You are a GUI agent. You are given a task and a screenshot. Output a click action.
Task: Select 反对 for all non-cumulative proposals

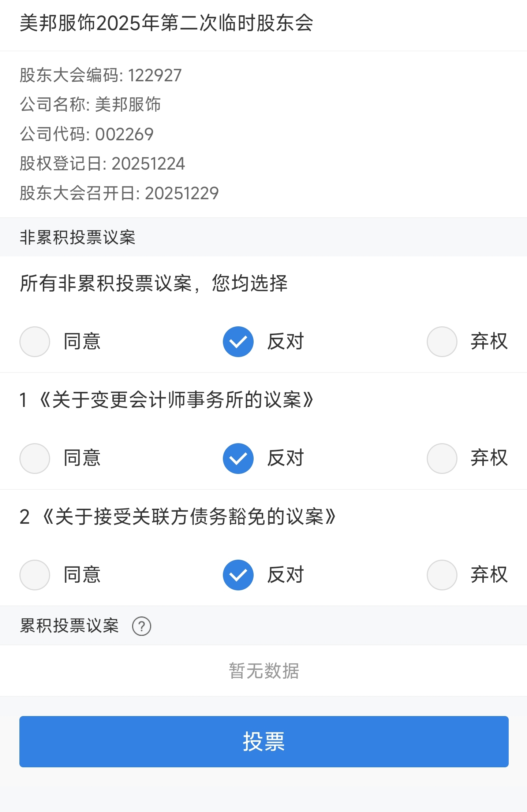point(238,342)
